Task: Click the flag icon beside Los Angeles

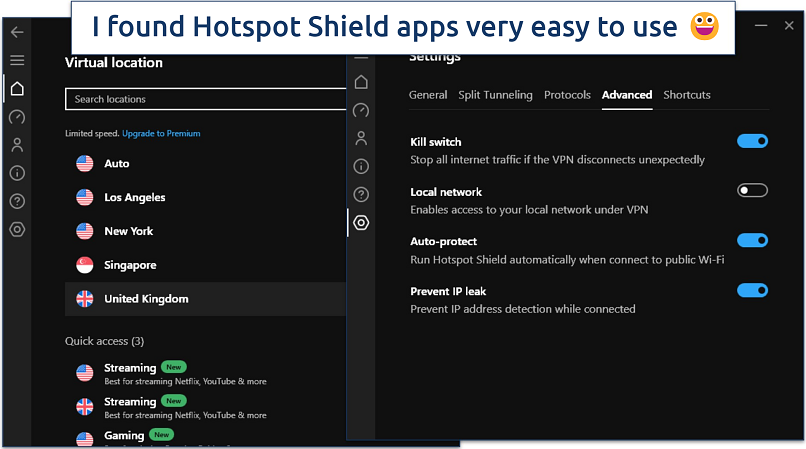Action: [x=85, y=197]
